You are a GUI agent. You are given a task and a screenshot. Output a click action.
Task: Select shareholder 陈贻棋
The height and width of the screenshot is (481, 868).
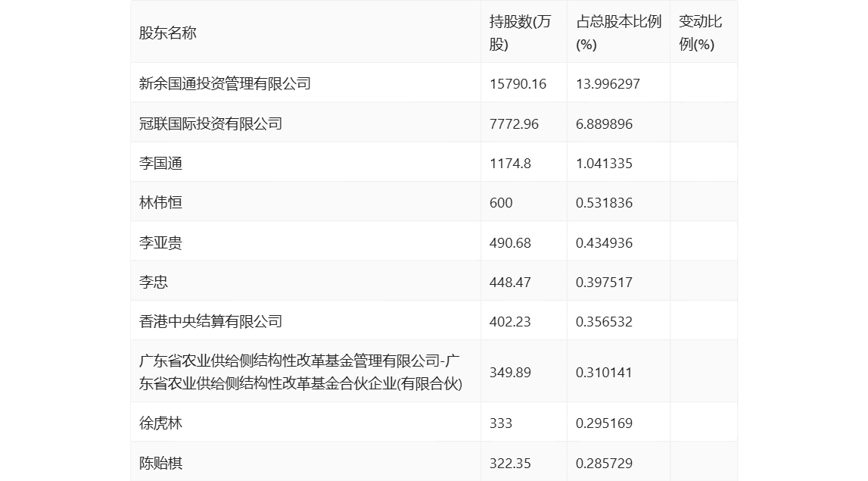[x=160, y=464]
